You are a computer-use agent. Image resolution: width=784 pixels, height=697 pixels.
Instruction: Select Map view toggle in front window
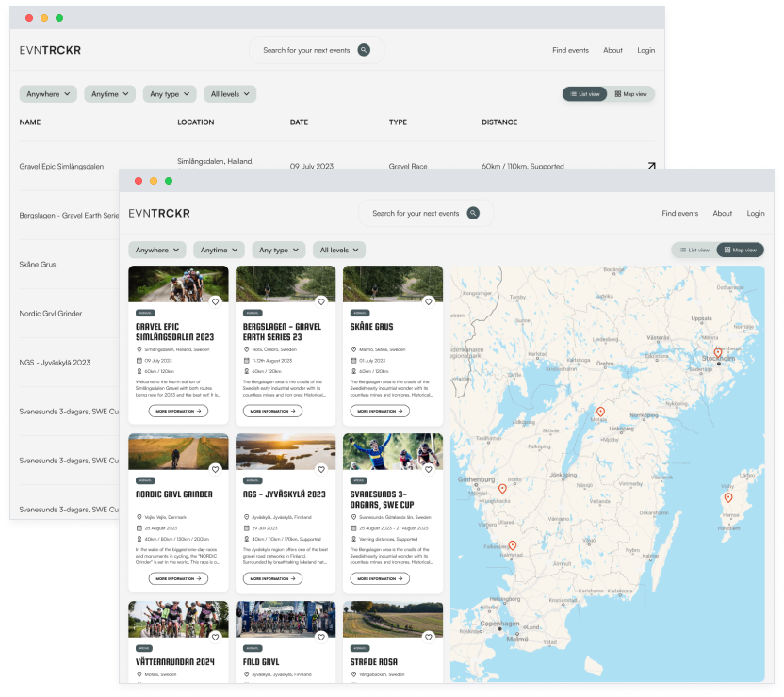point(740,251)
